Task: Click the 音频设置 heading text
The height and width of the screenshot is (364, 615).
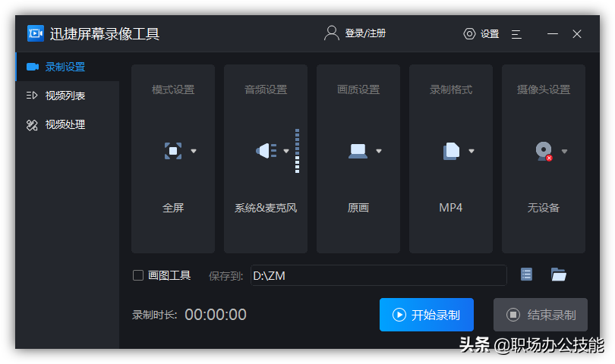Action: click(x=266, y=89)
